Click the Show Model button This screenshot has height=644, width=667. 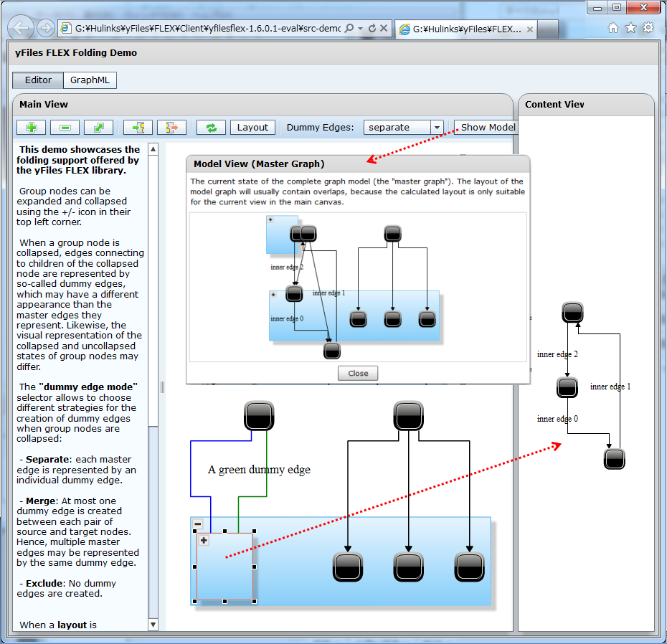click(486, 127)
